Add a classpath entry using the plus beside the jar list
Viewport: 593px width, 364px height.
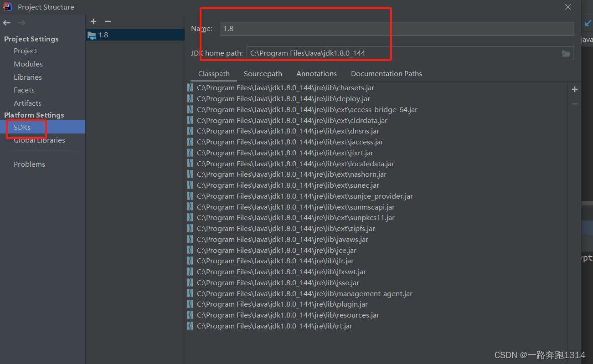[575, 89]
